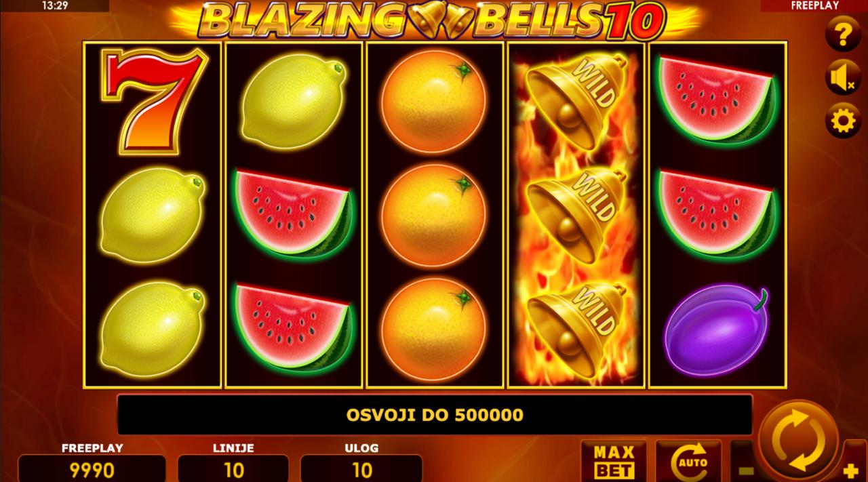Click the LINIJE lines value field
The image size is (868, 482).
[233, 469]
